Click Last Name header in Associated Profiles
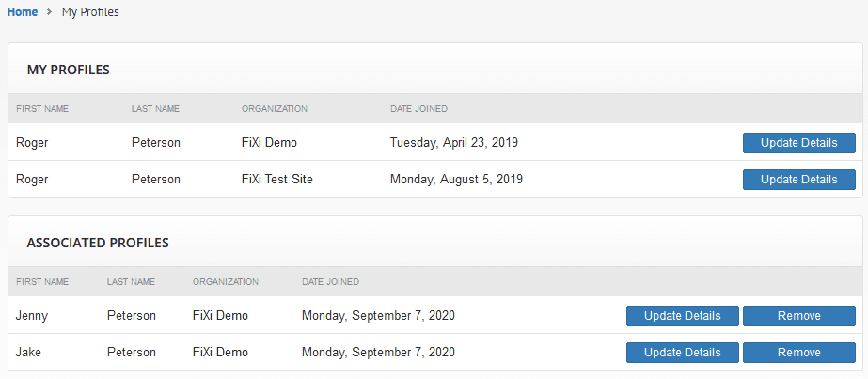The image size is (868, 379). [x=132, y=282]
